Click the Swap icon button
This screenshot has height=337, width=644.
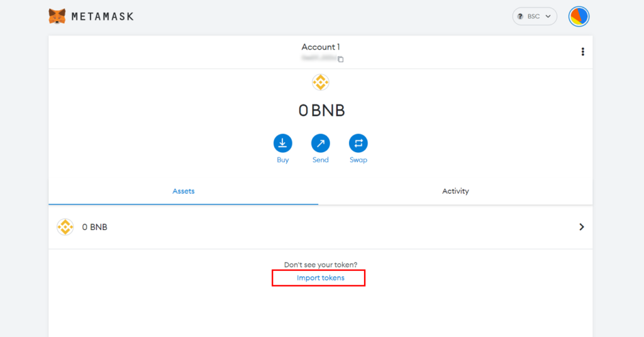358,143
